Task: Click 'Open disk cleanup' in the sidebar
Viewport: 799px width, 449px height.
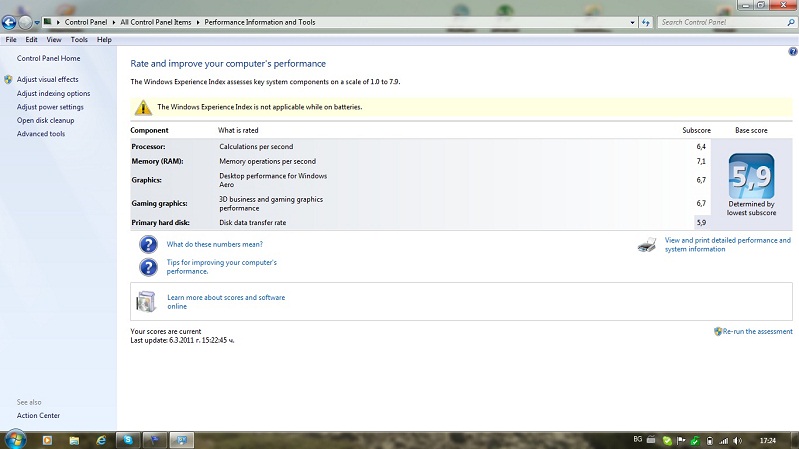Action: (x=46, y=120)
